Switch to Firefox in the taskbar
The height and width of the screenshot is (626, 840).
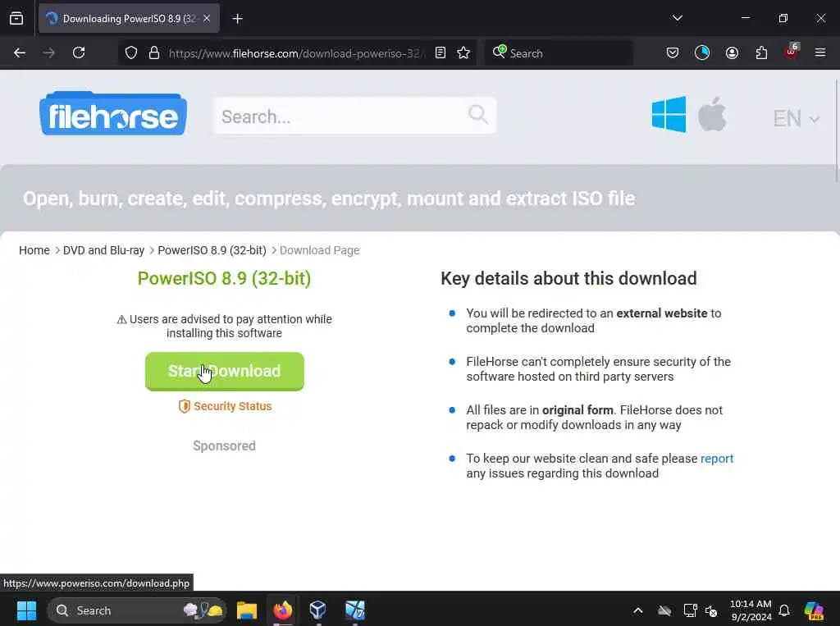coord(283,610)
